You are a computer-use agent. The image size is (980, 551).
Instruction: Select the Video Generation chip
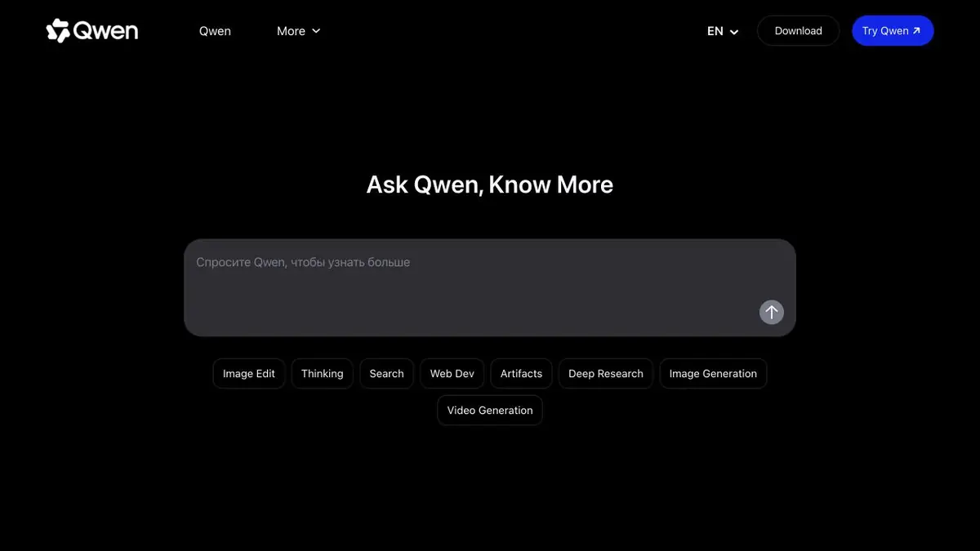490,411
